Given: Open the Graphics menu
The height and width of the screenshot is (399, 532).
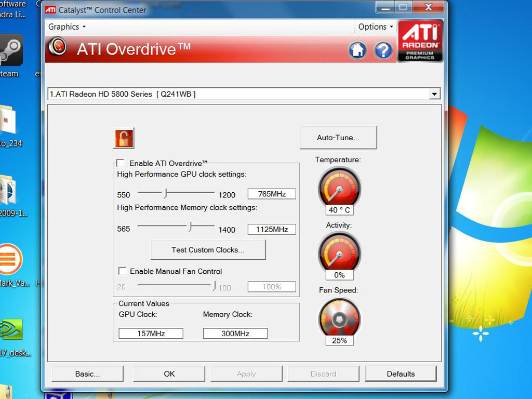Looking at the screenshot, I should point(67,27).
